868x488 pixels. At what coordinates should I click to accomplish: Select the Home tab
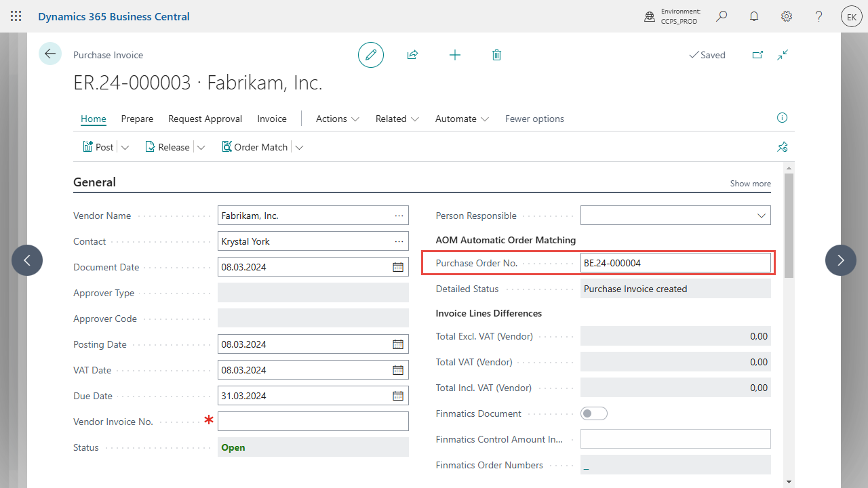tap(94, 119)
